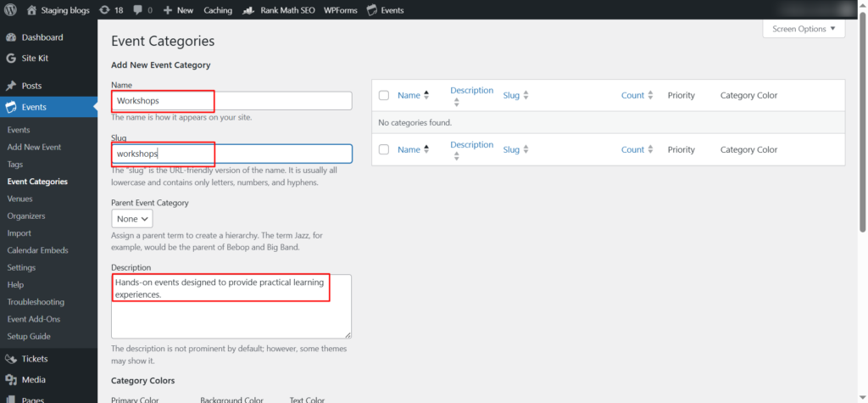Click the Event Categories page heading
868x403 pixels.
(x=163, y=41)
